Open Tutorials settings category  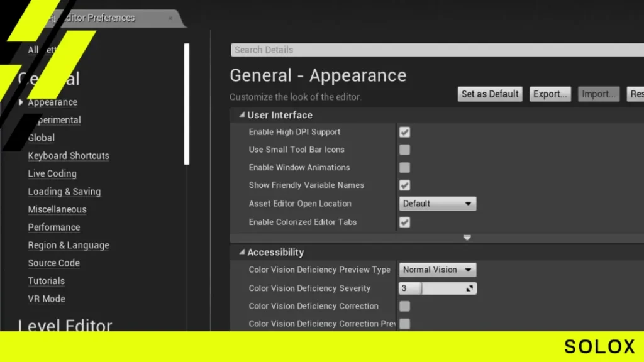pos(47,281)
